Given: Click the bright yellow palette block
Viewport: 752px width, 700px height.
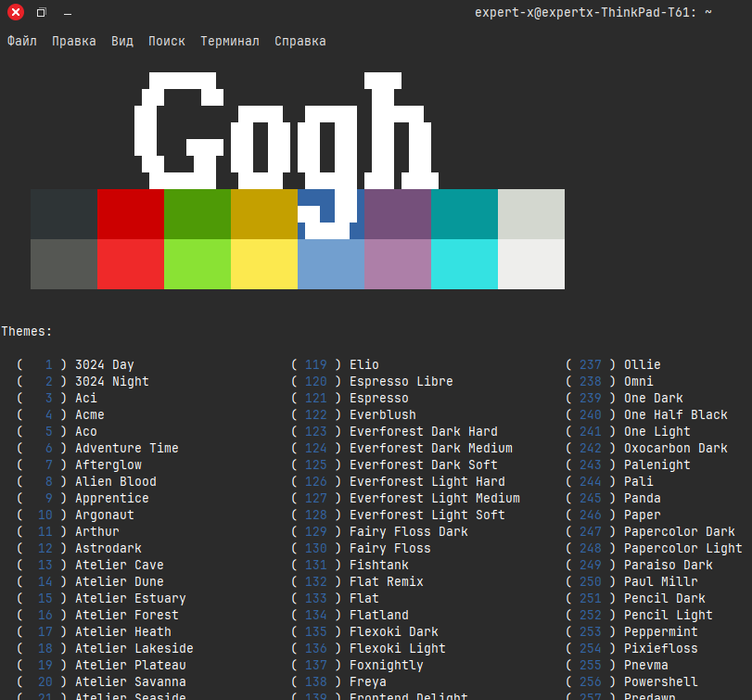Looking at the screenshot, I should pyautogui.click(x=263, y=264).
